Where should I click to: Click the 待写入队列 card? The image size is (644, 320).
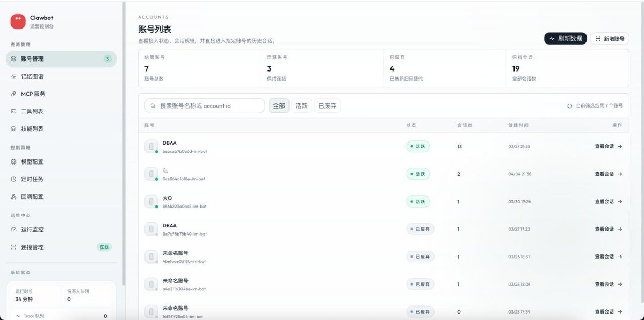(87, 295)
